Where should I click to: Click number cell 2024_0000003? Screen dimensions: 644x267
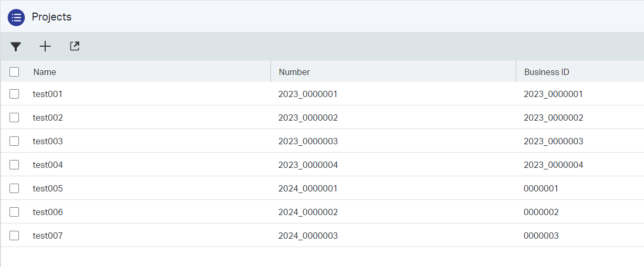tap(308, 236)
